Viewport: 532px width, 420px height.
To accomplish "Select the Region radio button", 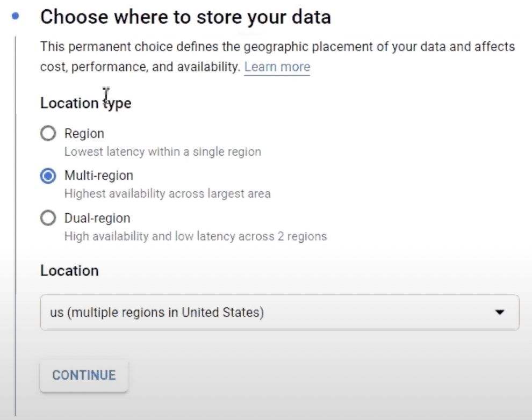I will click(48, 133).
